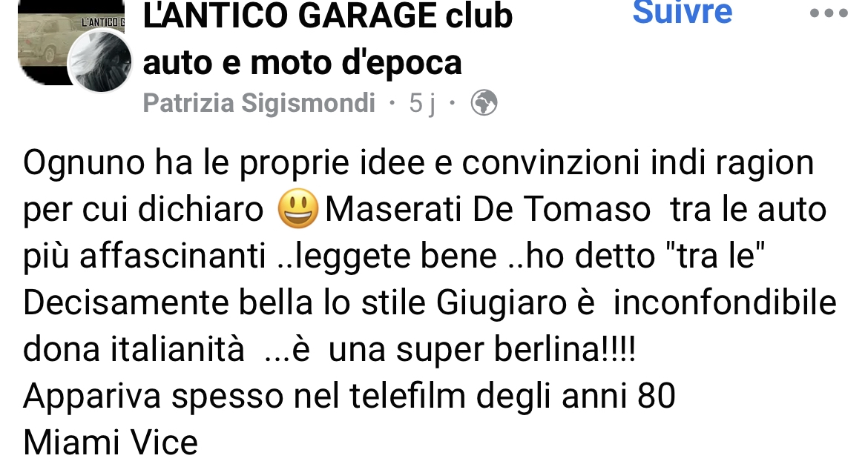Image resolution: width=868 pixels, height=467 pixels.
Task: Click the "dona italianità" text
Action: (x=134, y=350)
